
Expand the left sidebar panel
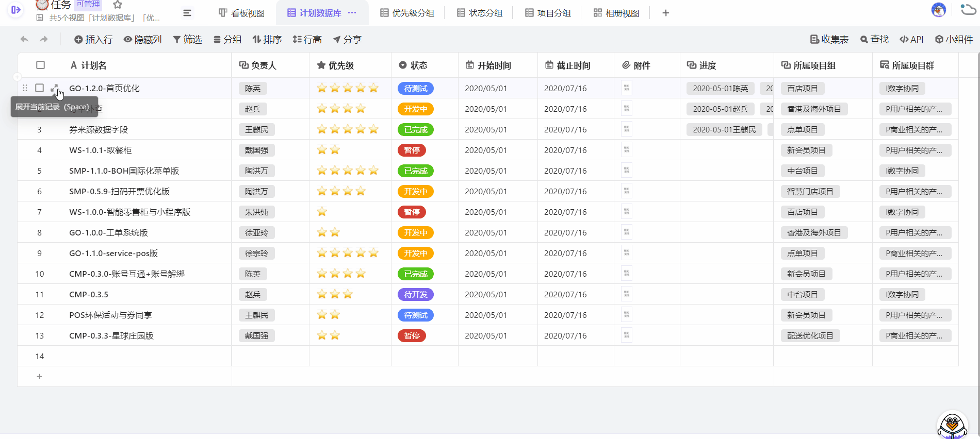[16, 10]
